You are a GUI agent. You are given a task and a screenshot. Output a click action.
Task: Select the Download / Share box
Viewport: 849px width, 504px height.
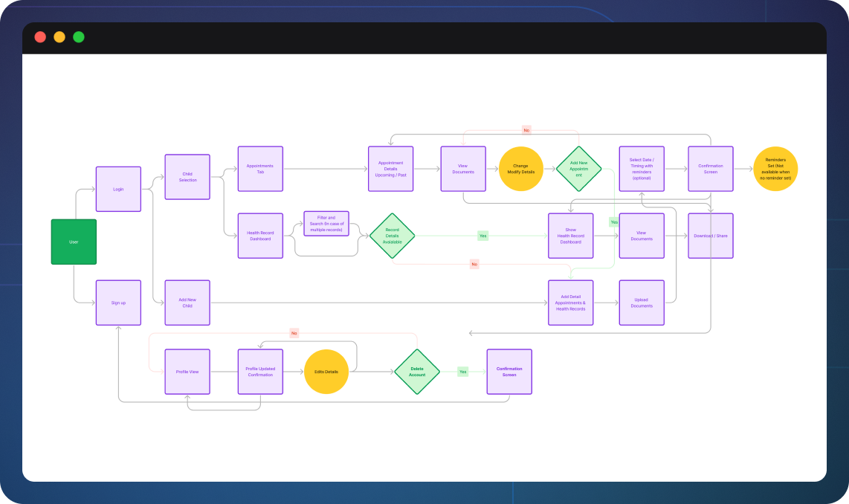710,236
